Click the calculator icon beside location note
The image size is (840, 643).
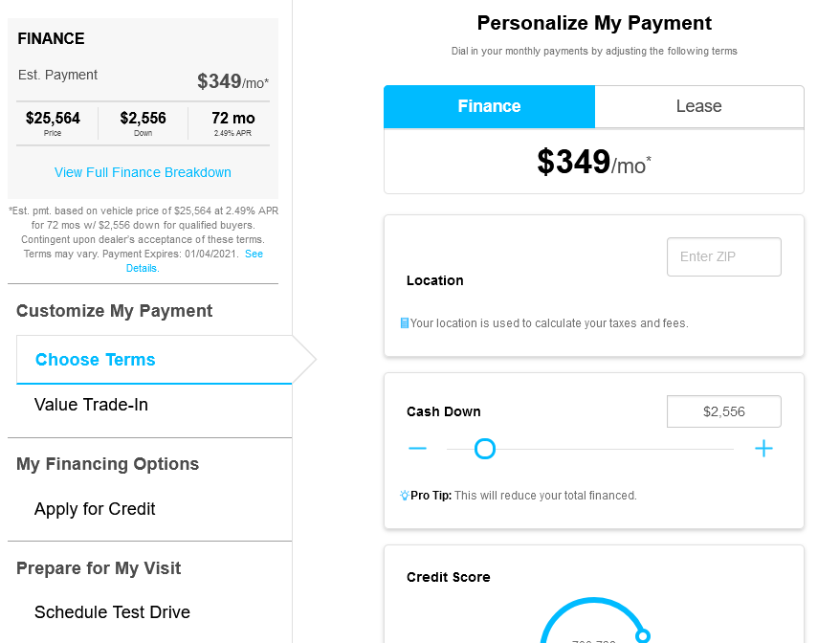click(405, 323)
